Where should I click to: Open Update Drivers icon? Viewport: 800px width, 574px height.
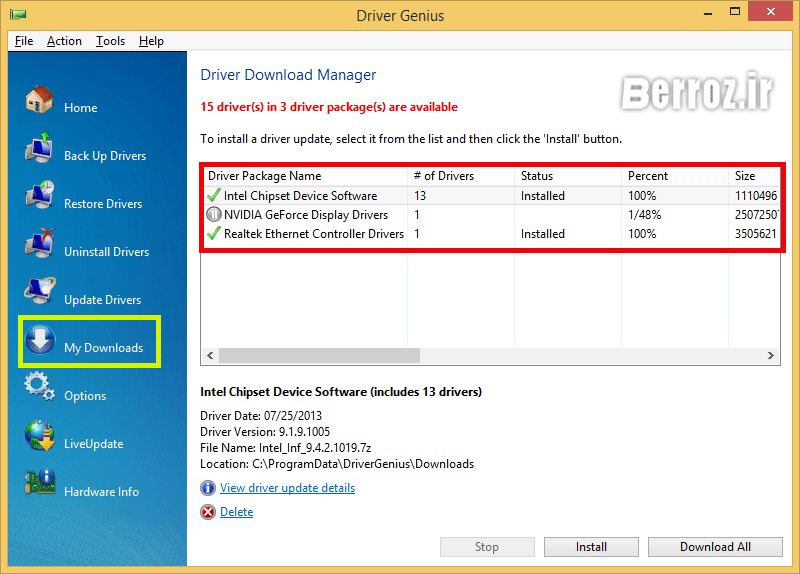[39, 293]
